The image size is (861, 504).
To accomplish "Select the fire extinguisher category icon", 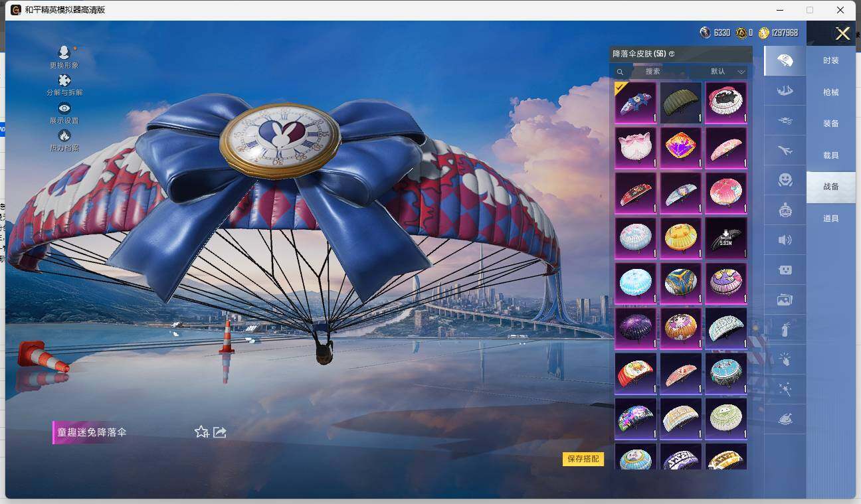I will point(785,330).
